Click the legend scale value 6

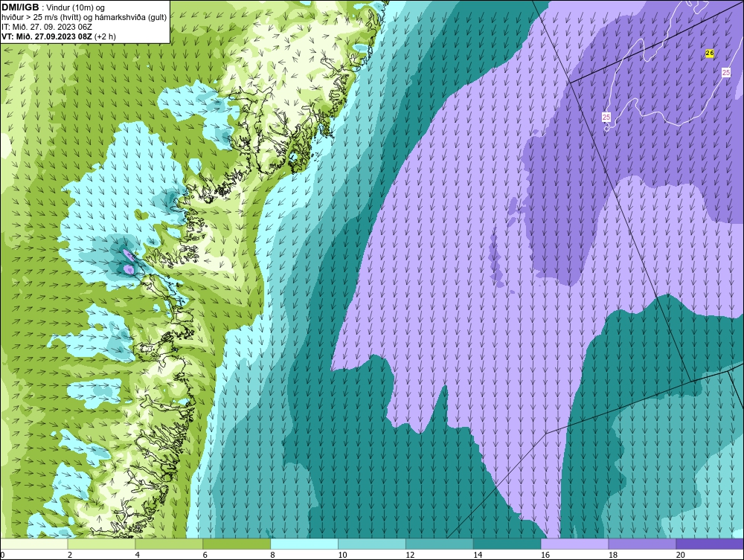pyautogui.click(x=205, y=555)
